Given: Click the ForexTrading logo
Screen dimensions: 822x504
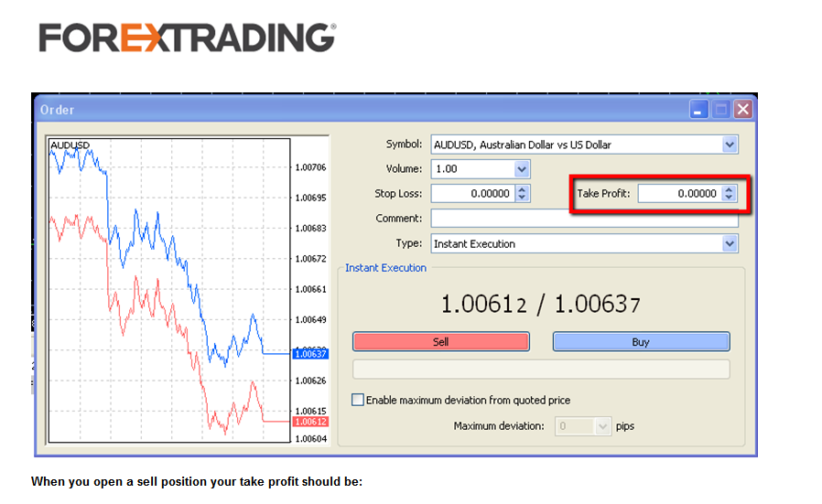Looking at the screenshot, I should coord(187,38).
